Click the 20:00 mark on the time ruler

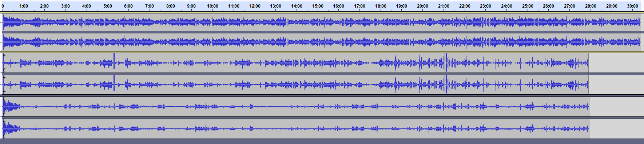pyautogui.click(x=422, y=6)
